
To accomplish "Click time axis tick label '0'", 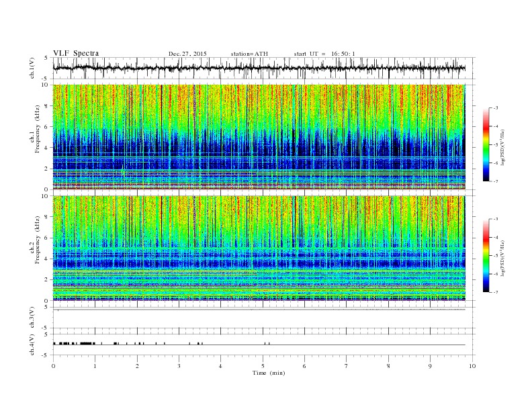I will pos(53,366).
